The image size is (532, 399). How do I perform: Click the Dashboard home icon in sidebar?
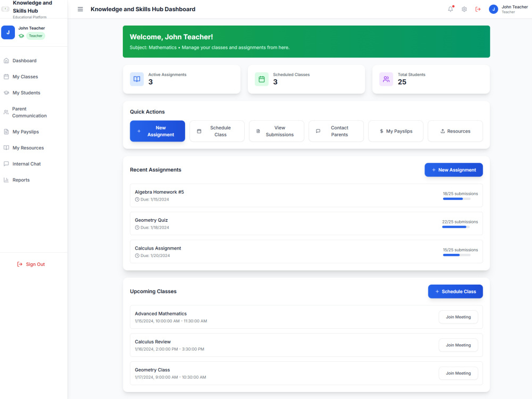[x=6, y=61]
